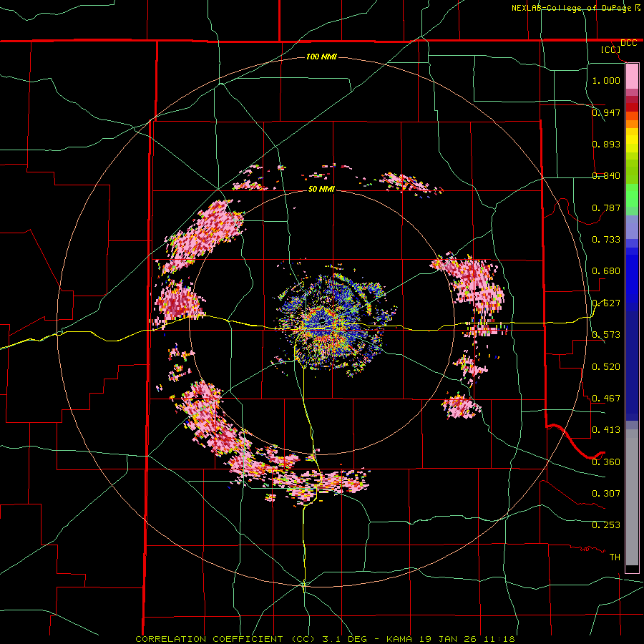Click the 50 NMI range ring label

(x=321, y=190)
